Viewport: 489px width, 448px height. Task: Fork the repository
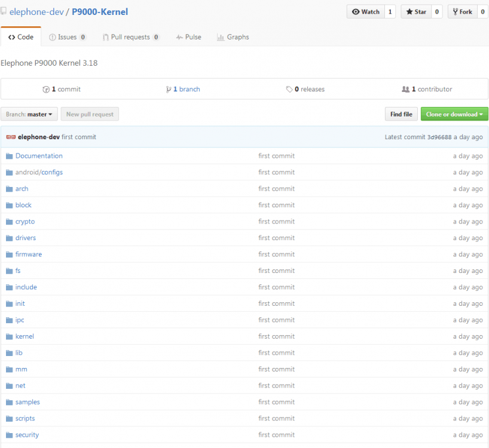pos(462,12)
